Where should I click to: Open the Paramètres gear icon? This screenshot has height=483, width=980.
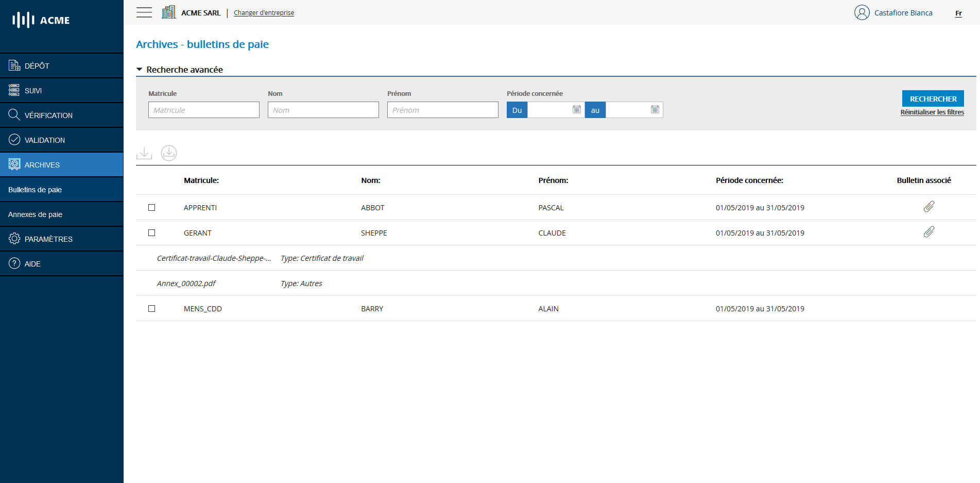click(x=14, y=239)
